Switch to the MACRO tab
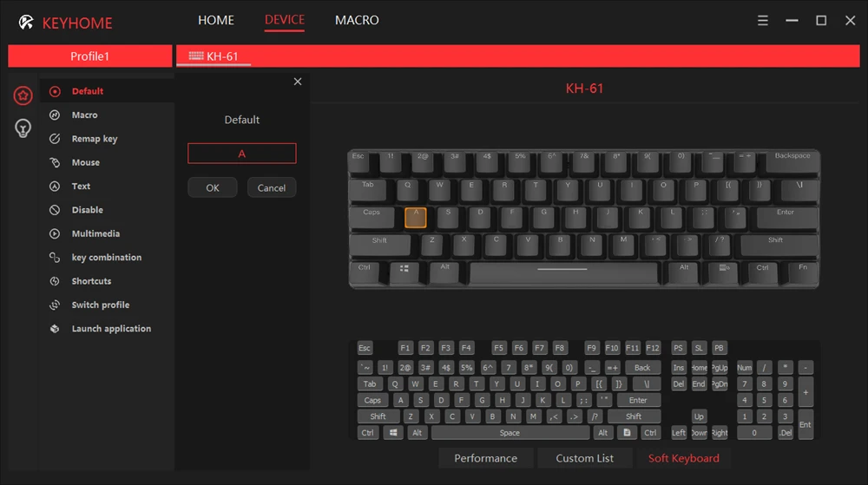Image resolution: width=868 pixels, height=485 pixels. tap(357, 21)
